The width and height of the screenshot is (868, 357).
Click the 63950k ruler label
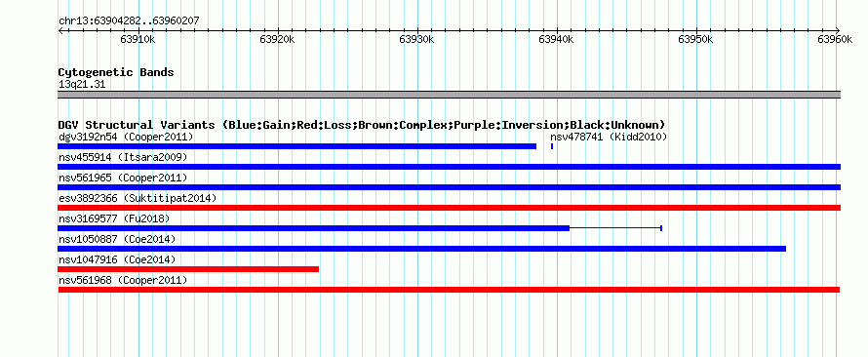click(695, 40)
